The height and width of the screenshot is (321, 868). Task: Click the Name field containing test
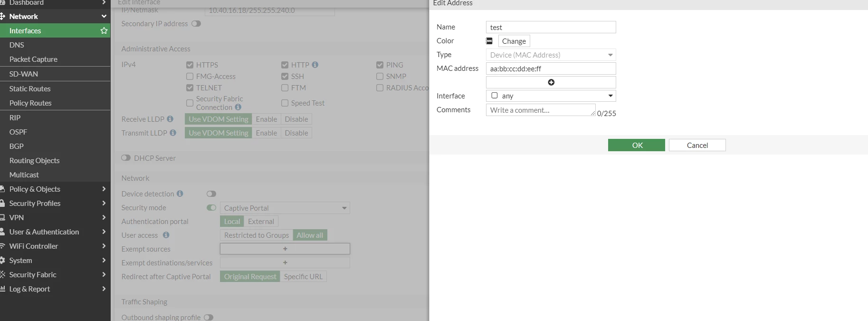[x=551, y=27]
